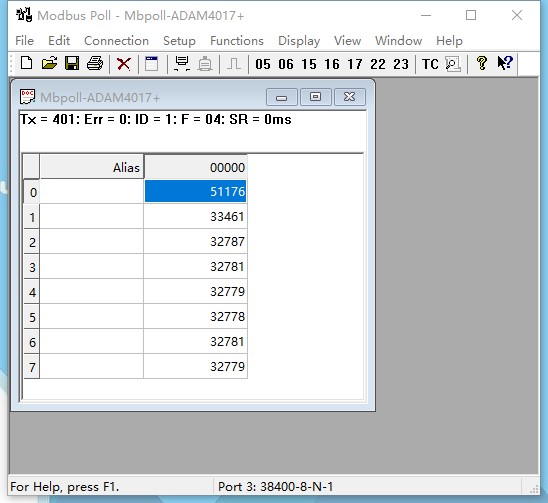Open the Connection menu
548x503 pixels.
(116, 41)
